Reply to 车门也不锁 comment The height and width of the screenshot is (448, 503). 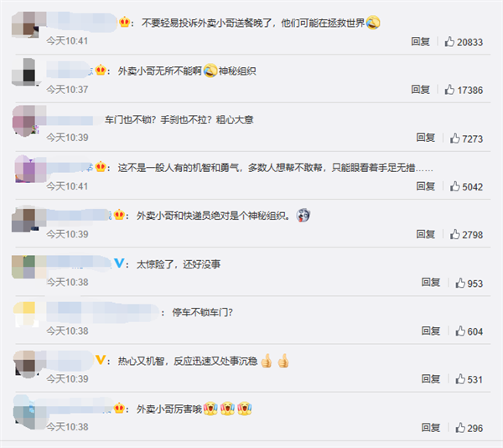coord(425,138)
